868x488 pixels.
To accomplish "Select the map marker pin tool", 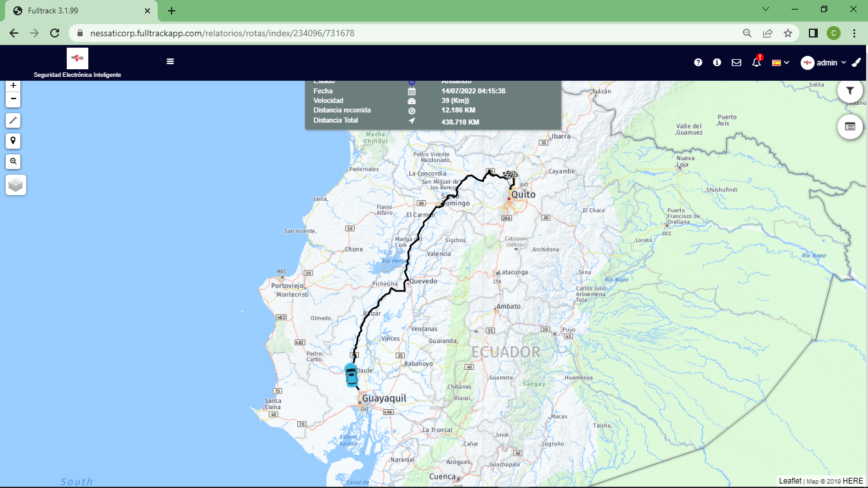I will pyautogui.click(x=13, y=140).
